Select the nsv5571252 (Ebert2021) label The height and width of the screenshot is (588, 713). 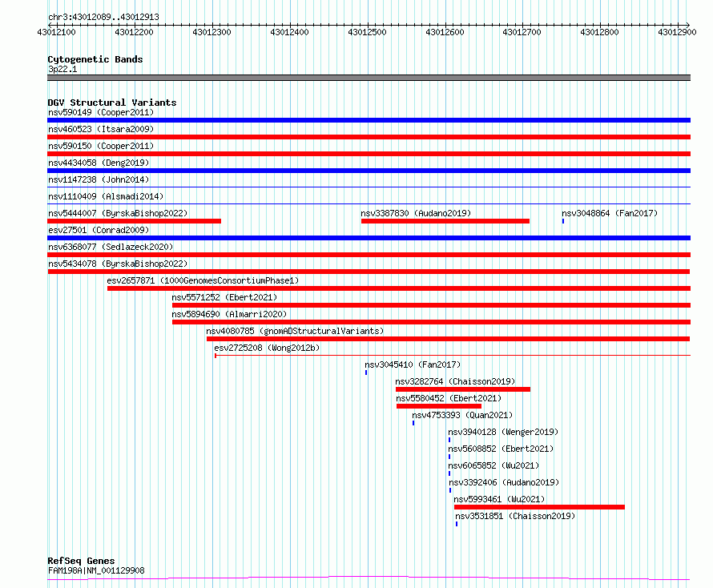pos(224,297)
